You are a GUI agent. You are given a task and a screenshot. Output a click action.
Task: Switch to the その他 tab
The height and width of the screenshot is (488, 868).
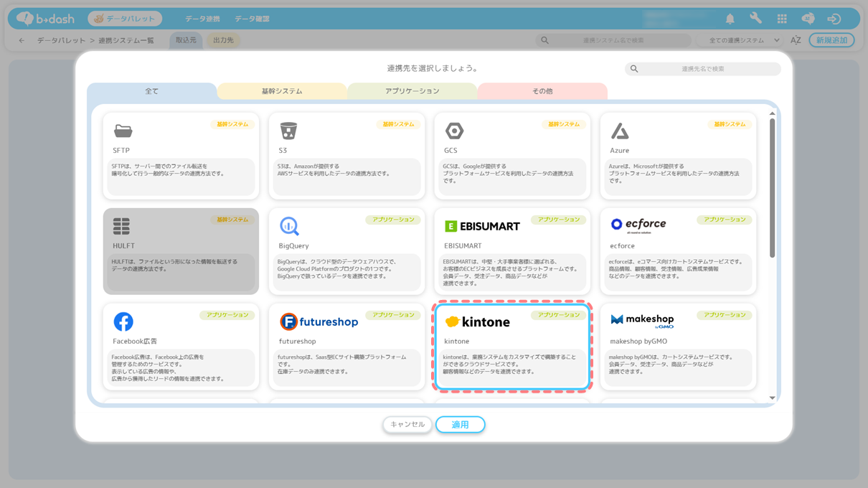tap(542, 91)
